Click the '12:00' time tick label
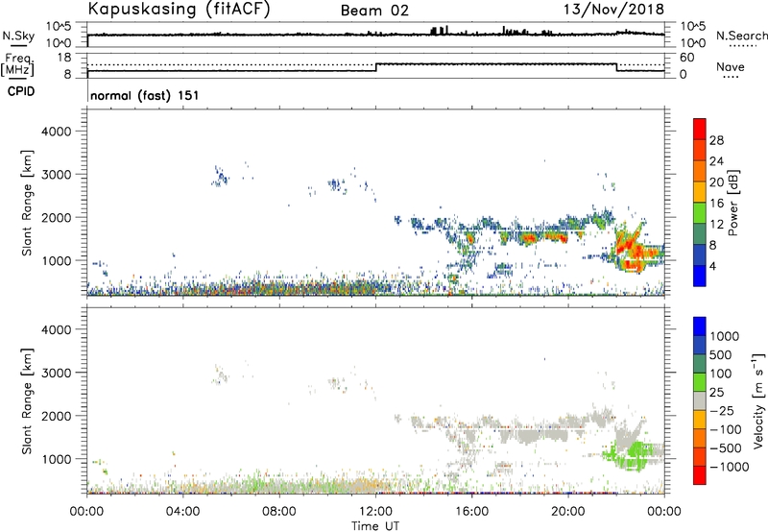The height and width of the screenshot is (532, 768). [375, 512]
